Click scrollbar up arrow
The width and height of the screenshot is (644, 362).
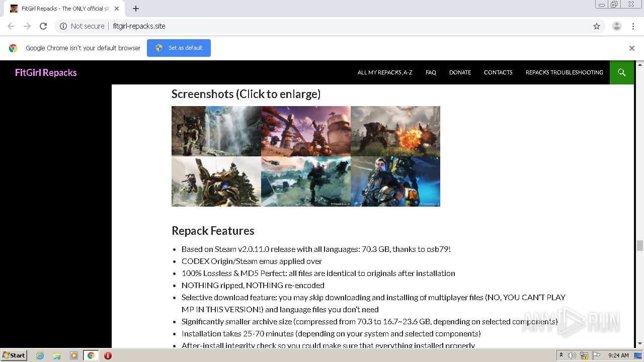(640, 64)
